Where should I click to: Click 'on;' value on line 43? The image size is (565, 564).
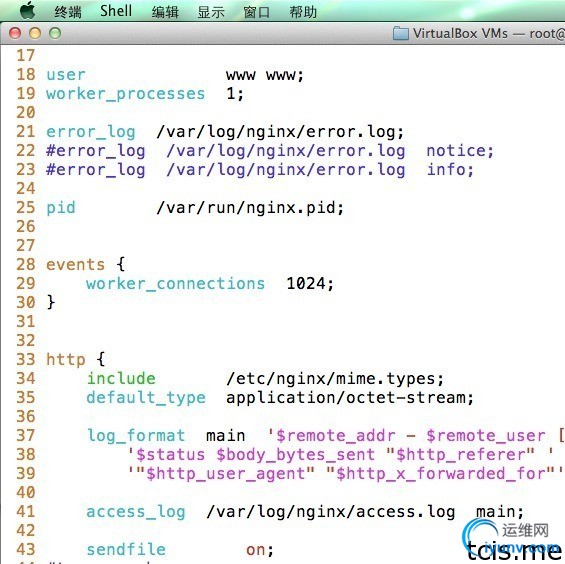coord(259,550)
